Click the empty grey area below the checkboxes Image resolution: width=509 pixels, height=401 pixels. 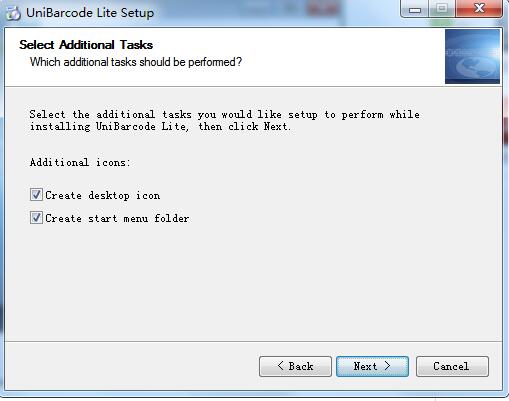point(253,283)
